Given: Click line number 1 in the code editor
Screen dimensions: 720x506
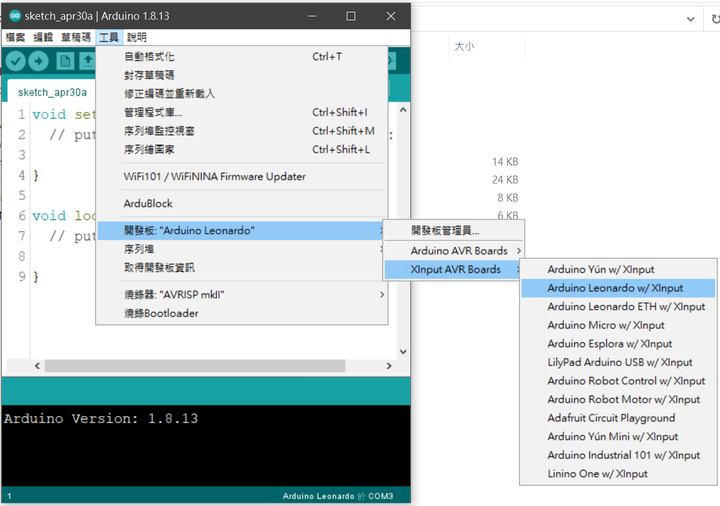Looking at the screenshot, I should (22, 114).
